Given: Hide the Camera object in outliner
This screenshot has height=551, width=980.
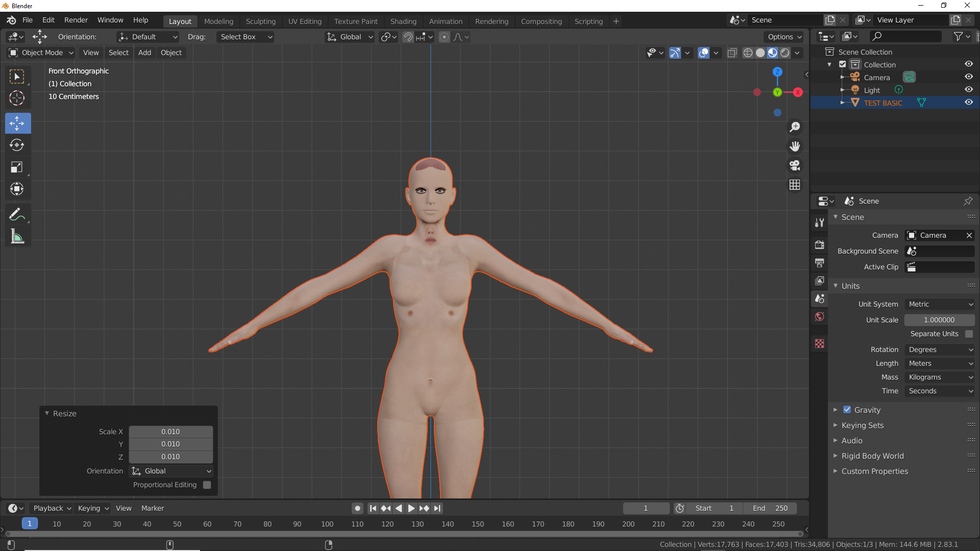Looking at the screenshot, I should click(968, 77).
